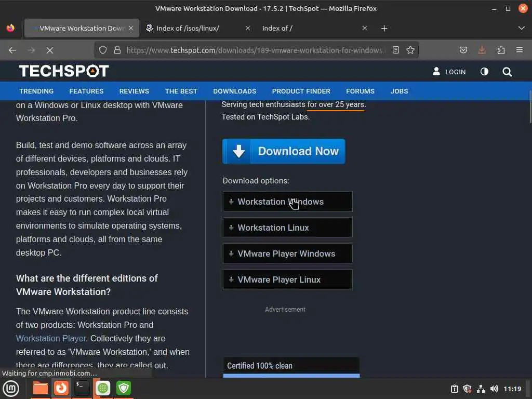Image resolution: width=532 pixels, height=399 pixels.
Task: Stop page loading with the X button
Action: pos(50,50)
